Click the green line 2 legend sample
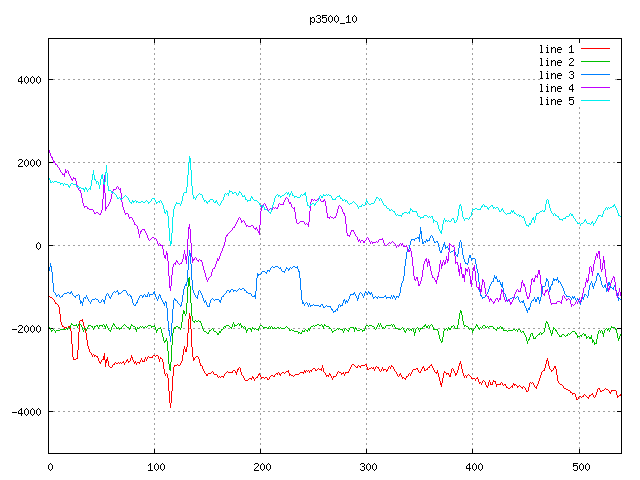Screen dimensions: 640x480 (595, 61)
